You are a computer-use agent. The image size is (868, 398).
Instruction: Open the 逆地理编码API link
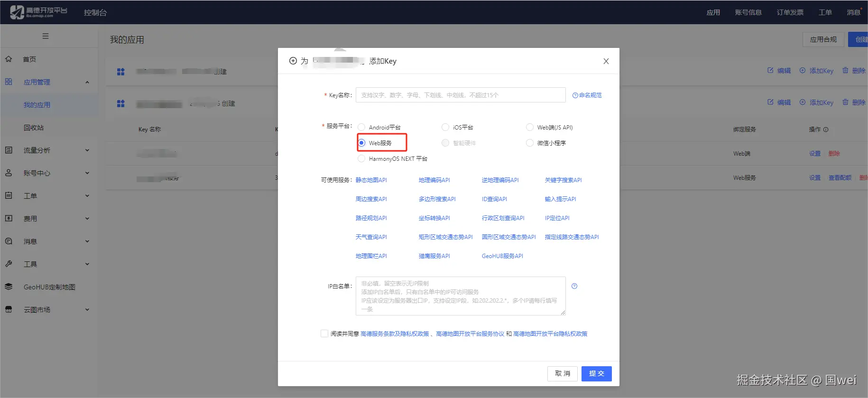click(x=500, y=180)
